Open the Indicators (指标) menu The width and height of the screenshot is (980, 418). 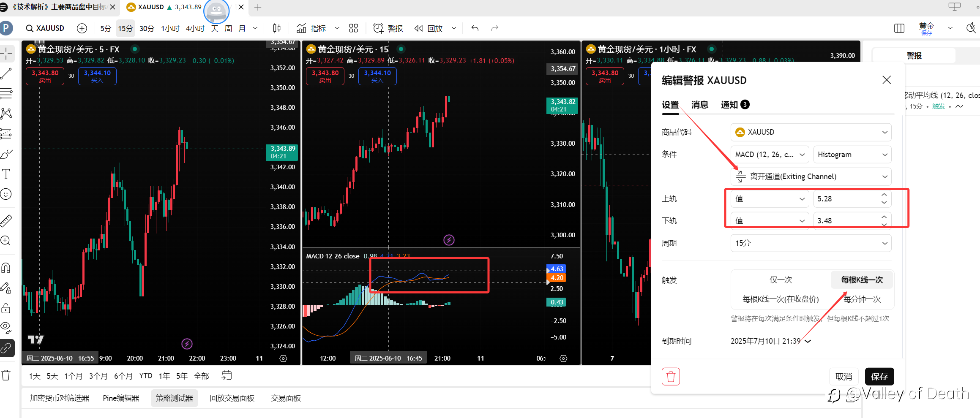tap(311, 28)
